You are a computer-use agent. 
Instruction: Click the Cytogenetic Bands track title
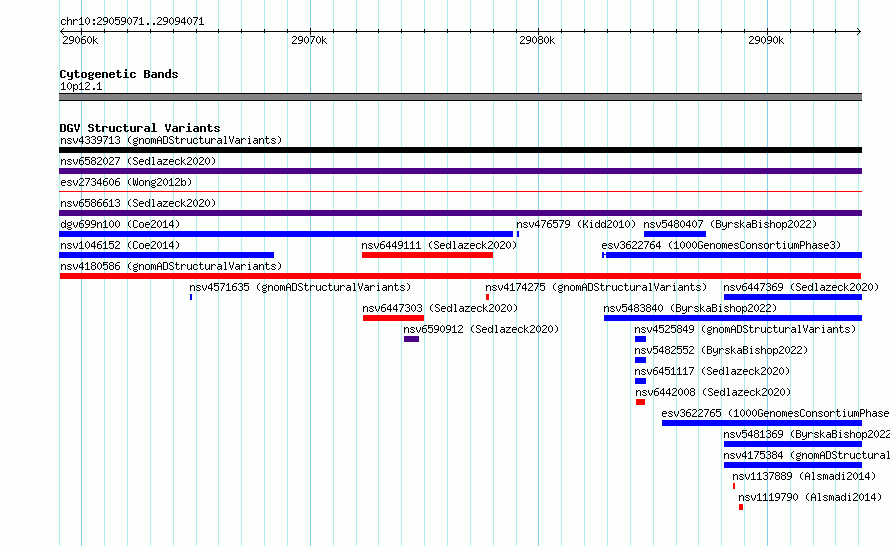click(119, 74)
